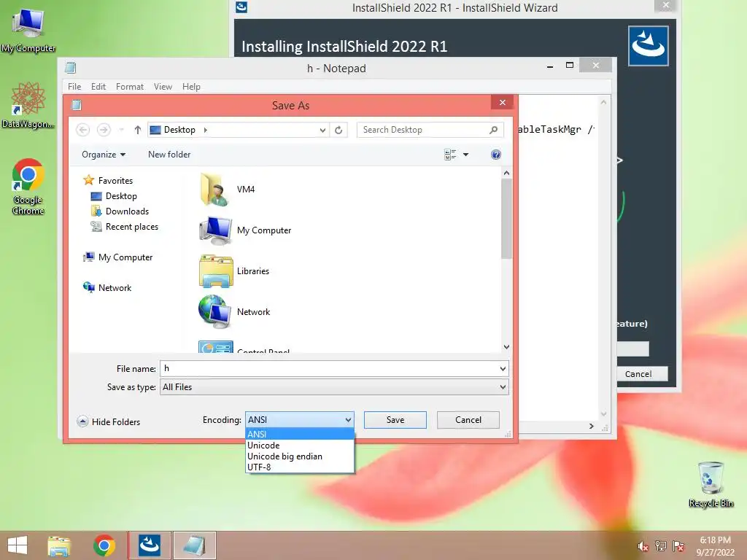747x560 pixels.
Task: Click the Recycle Bin desktop icon
Action: pyautogui.click(x=711, y=484)
